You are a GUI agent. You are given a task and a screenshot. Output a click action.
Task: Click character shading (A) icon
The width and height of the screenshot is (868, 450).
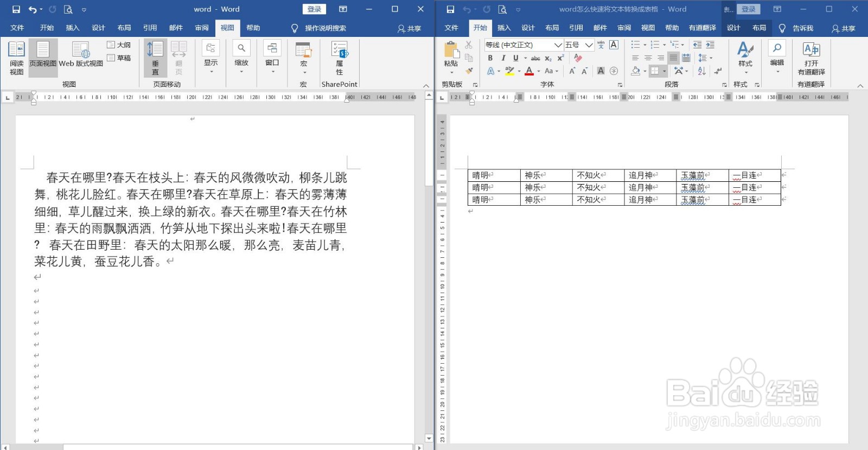[601, 71]
